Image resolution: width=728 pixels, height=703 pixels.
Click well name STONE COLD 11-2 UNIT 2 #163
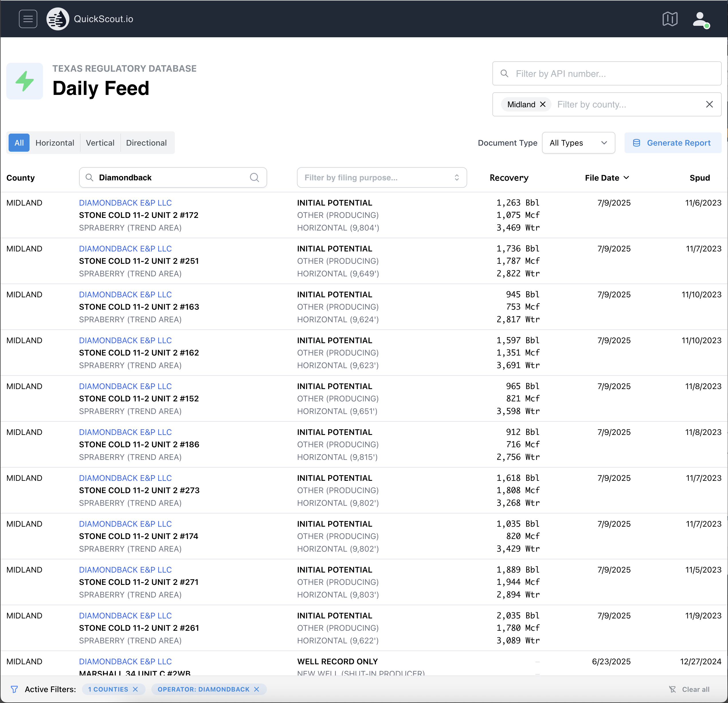(139, 307)
